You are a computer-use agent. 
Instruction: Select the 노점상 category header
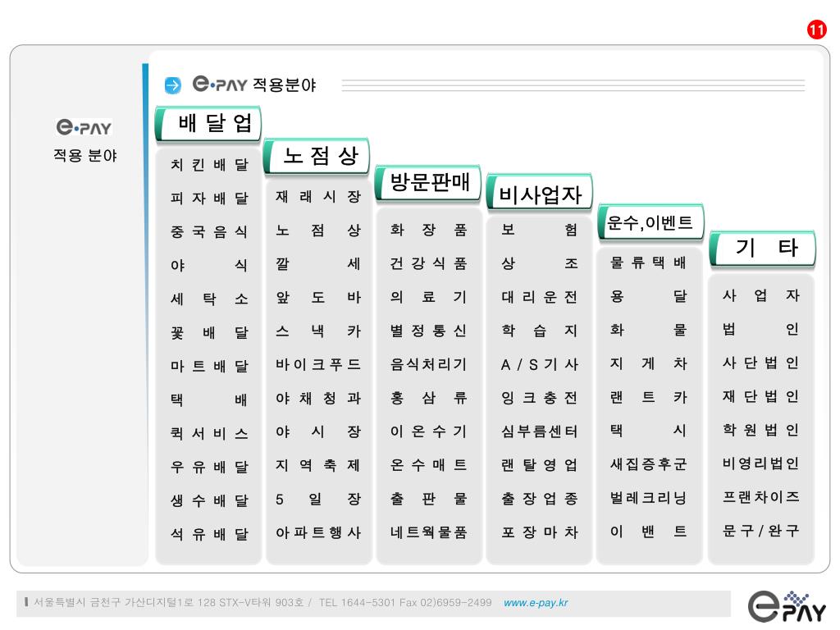pos(317,156)
